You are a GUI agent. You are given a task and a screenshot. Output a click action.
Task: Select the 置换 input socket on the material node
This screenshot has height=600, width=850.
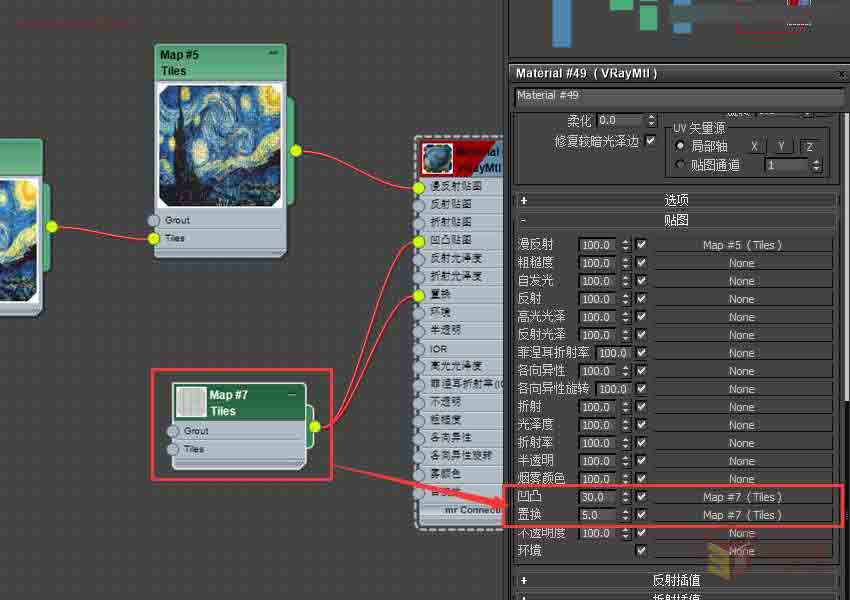(417, 294)
